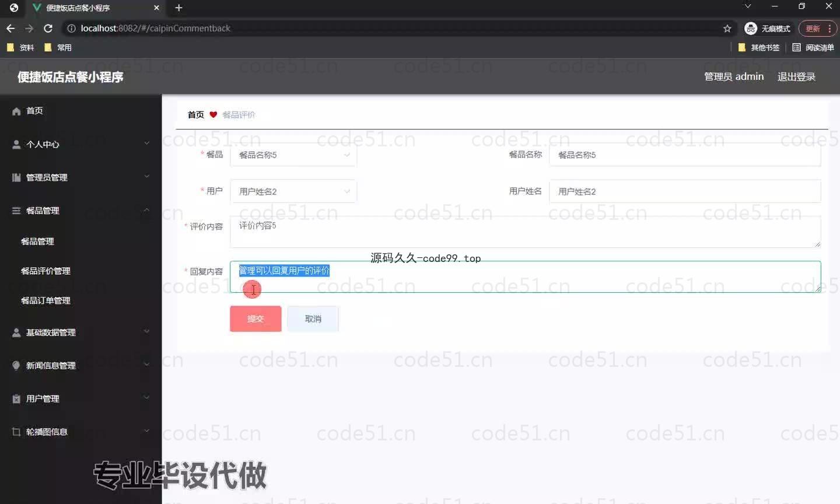Expand the 管理员管理 menu chevron
The width and height of the screenshot is (840, 504).
tap(146, 176)
